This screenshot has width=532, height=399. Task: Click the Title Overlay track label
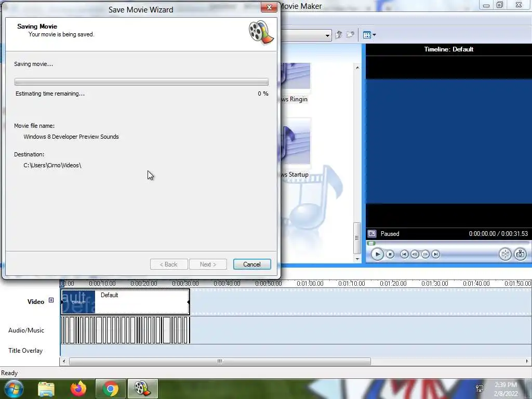25,351
